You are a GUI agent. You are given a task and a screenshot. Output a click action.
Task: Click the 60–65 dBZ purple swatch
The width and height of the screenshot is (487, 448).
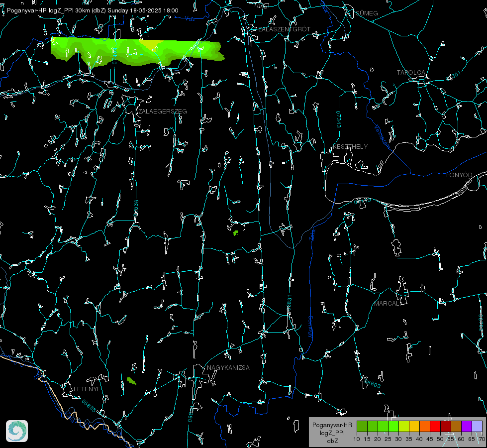pos(466,426)
